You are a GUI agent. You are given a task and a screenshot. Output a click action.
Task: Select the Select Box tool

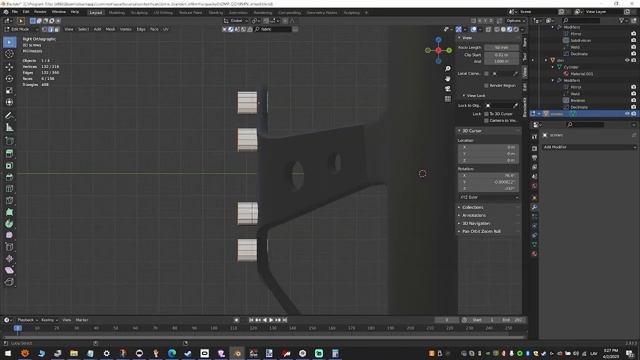(x=9, y=42)
